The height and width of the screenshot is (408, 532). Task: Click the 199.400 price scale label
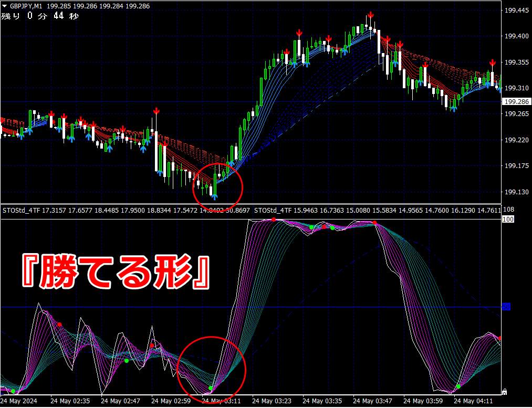[517, 36]
